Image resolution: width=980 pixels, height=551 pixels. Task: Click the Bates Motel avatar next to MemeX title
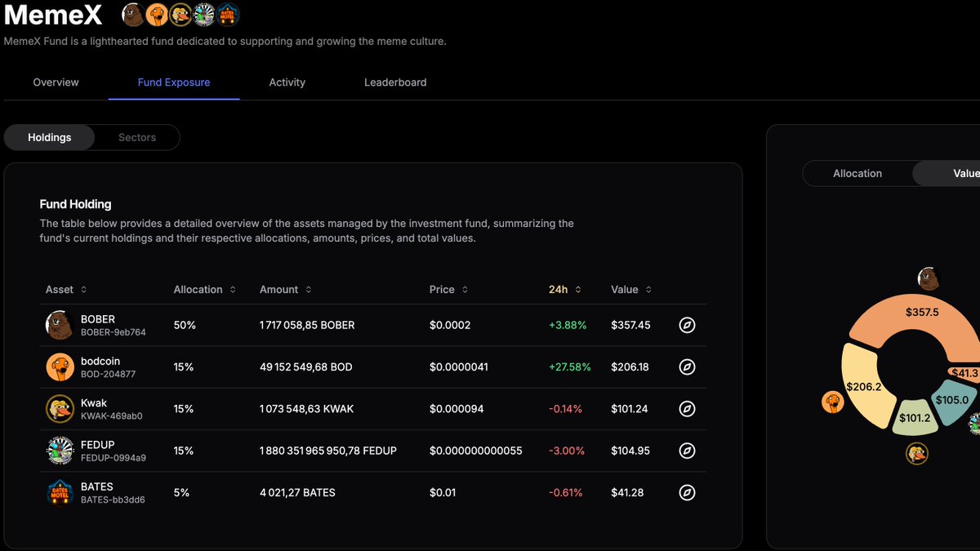coord(228,15)
